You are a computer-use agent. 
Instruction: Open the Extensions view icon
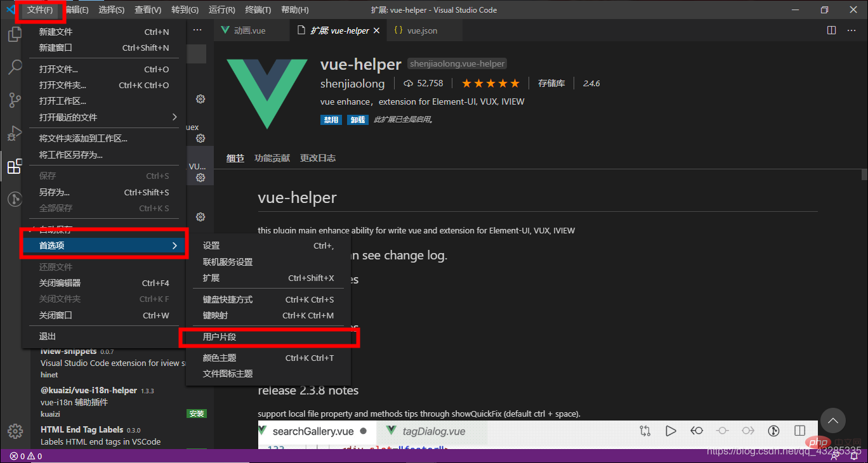[15, 166]
